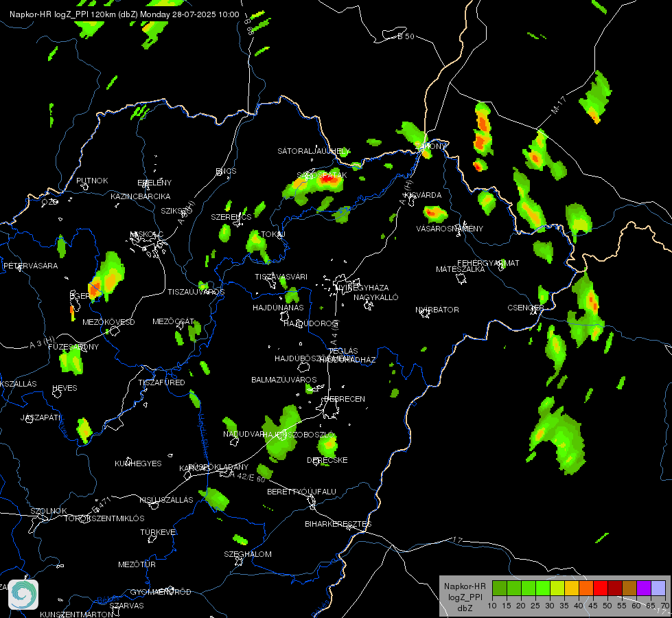Click the 'logZ_PPI' label in the legend
The image size is (672, 618).
tap(465, 597)
